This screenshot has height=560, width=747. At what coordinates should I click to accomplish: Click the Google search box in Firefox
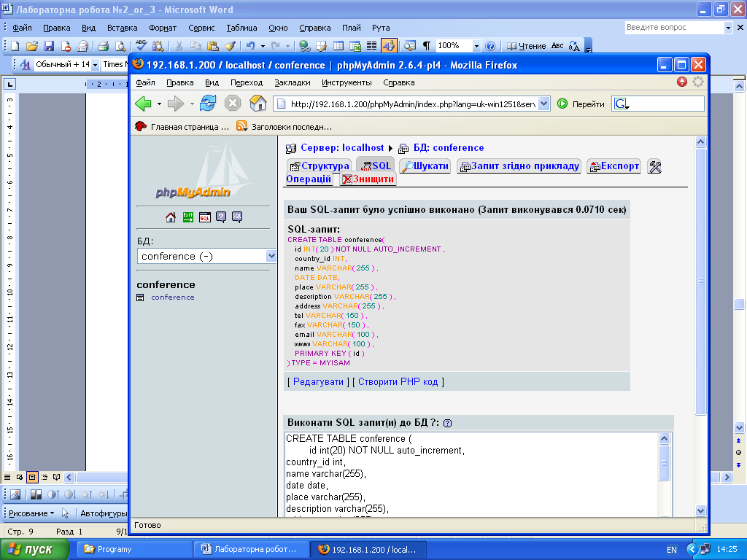tap(657, 104)
